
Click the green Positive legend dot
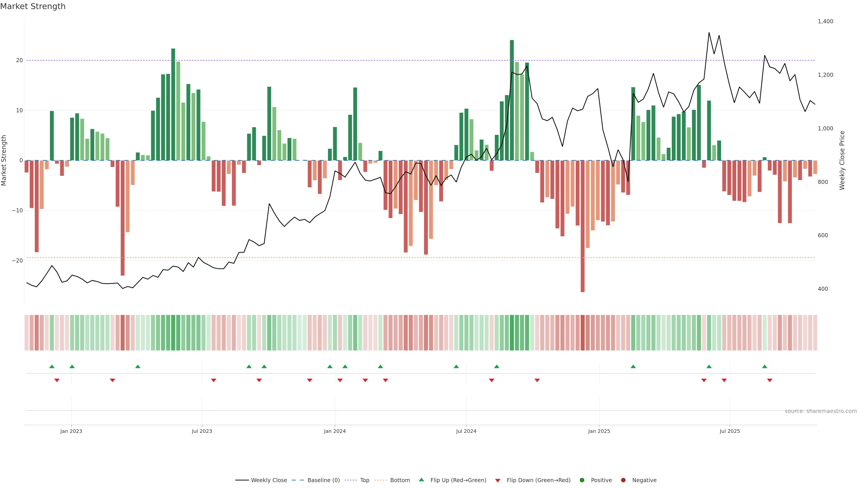(582, 480)
